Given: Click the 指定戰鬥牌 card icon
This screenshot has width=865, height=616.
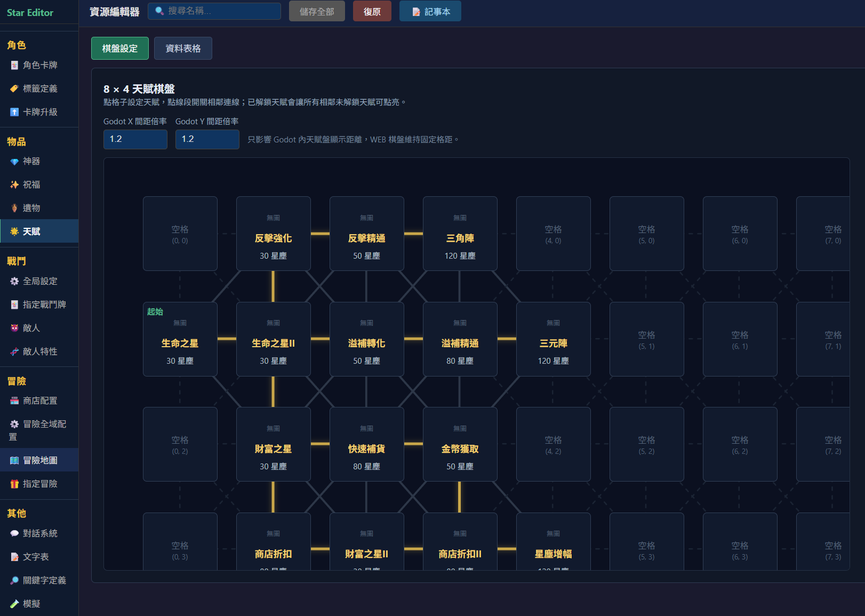Looking at the screenshot, I should [x=14, y=305].
